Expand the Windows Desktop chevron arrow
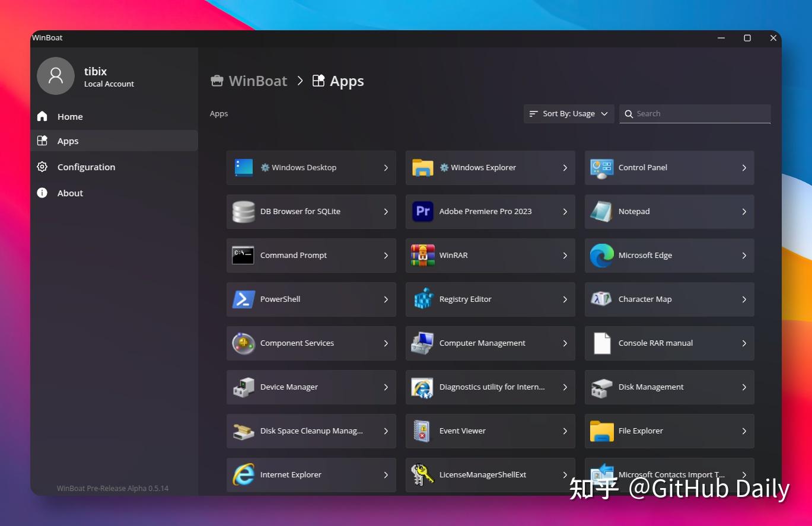Image resolution: width=812 pixels, height=526 pixels. tap(386, 168)
